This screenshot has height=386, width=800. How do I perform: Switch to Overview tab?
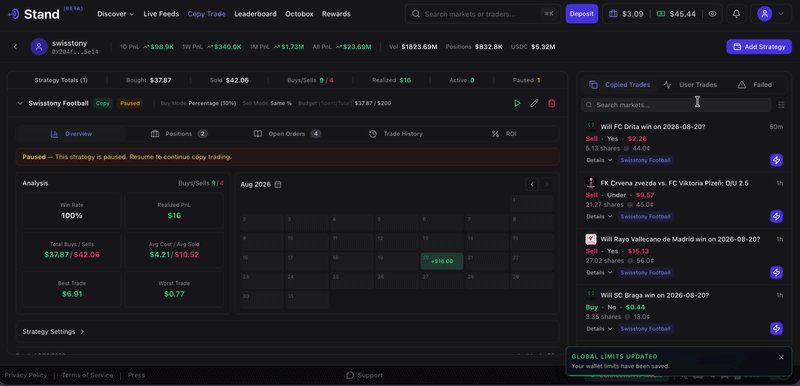[71, 134]
